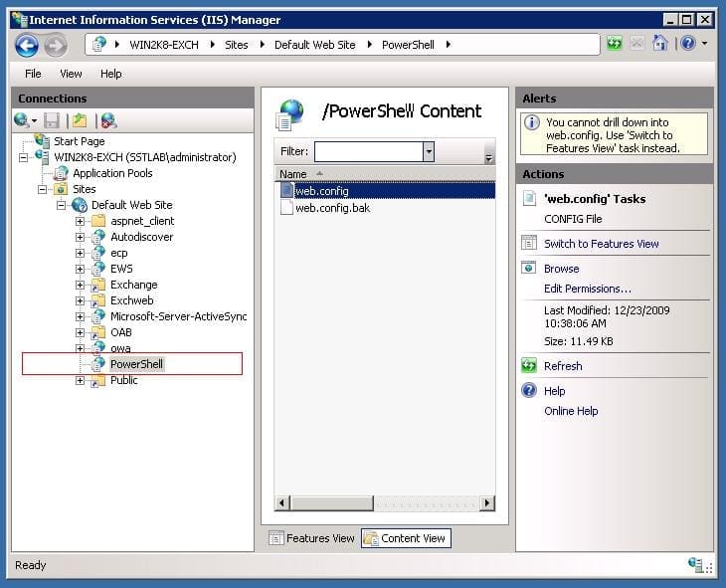Click the Default Web Site globe icon
The image size is (726, 588).
(x=80, y=205)
